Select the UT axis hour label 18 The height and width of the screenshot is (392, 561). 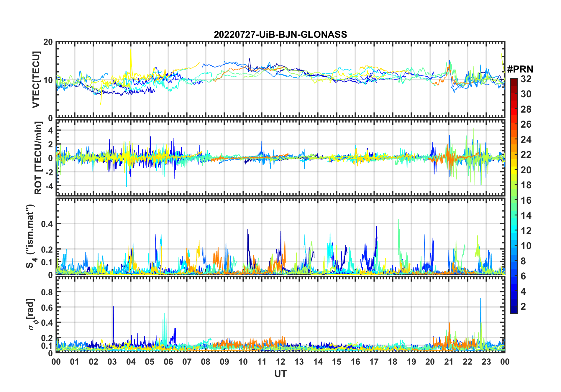(x=393, y=362)
